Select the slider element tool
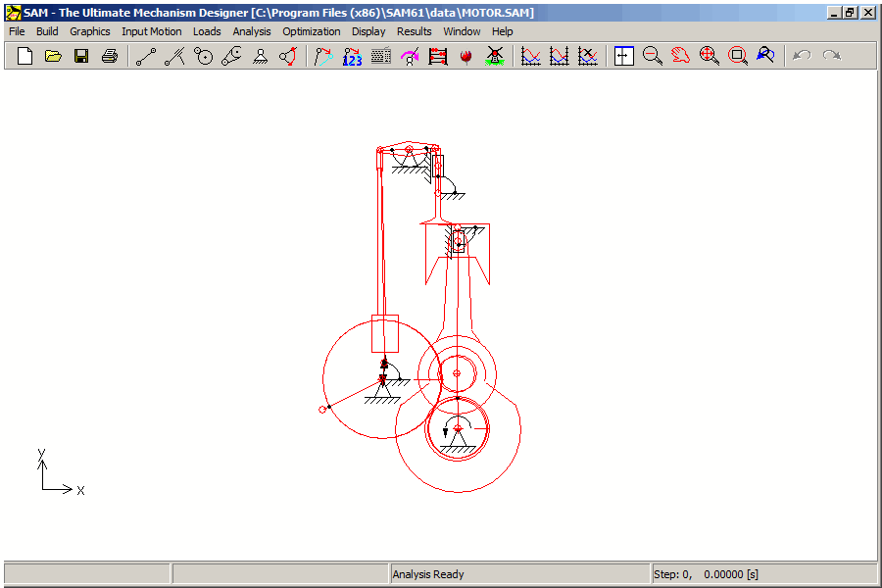This screenshot has height=588, width=882. click(x=175, y=56)
